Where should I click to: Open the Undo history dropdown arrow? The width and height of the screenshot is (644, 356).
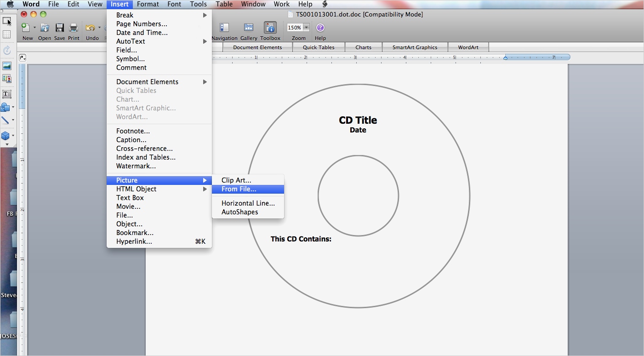(99, 28)
